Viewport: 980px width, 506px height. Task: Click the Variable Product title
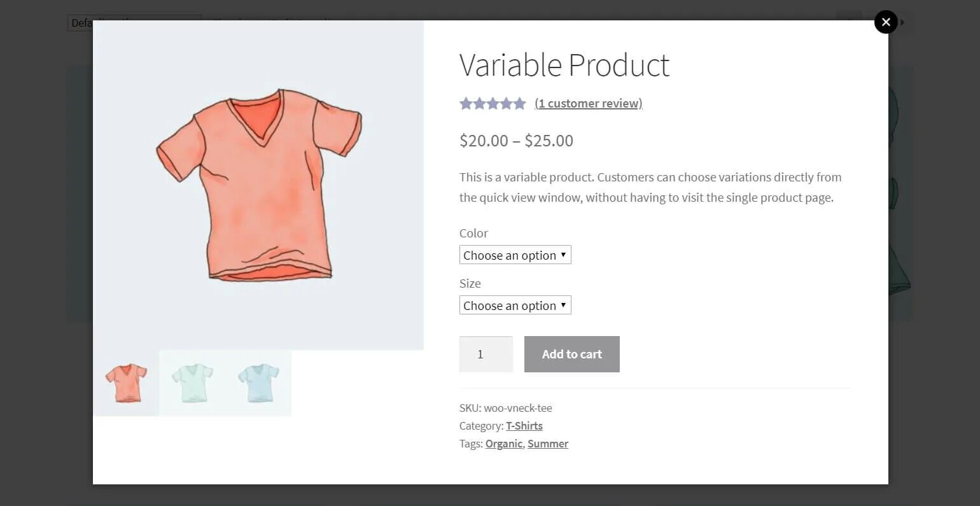[x=564, y=65]
